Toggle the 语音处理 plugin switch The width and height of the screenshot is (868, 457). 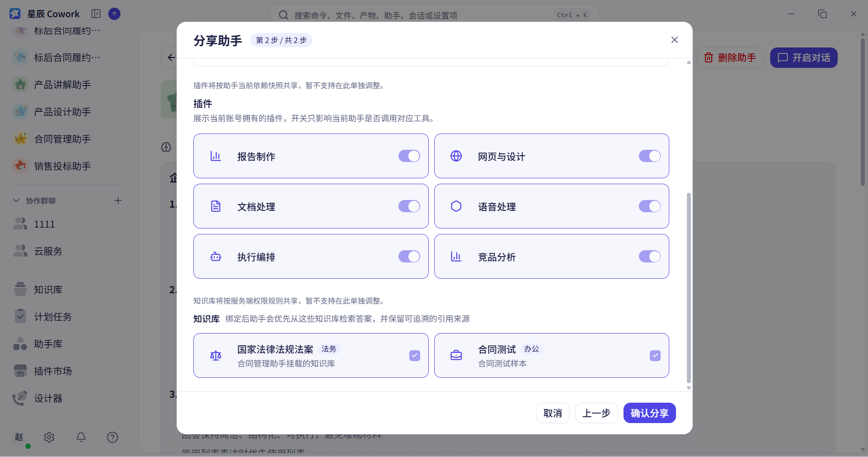point(649,206)
